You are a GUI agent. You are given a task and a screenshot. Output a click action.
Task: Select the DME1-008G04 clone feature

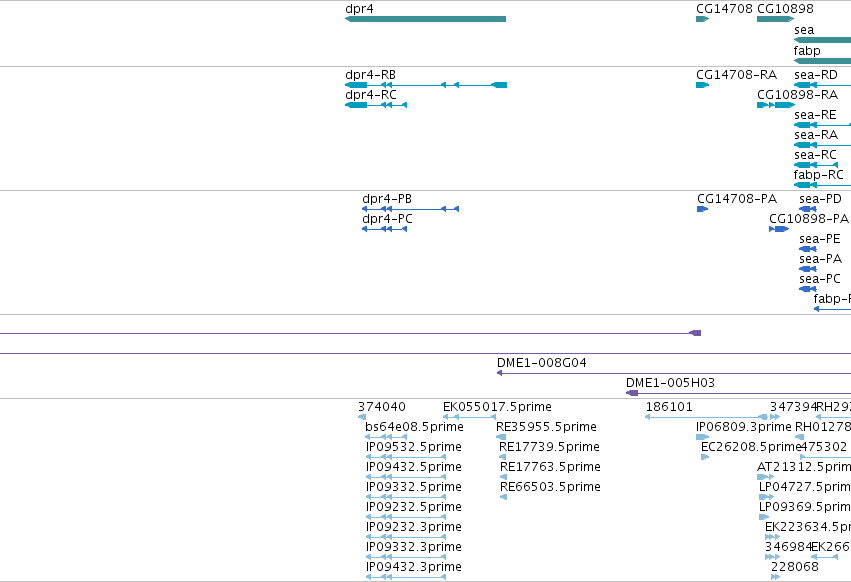pos(674,373)
